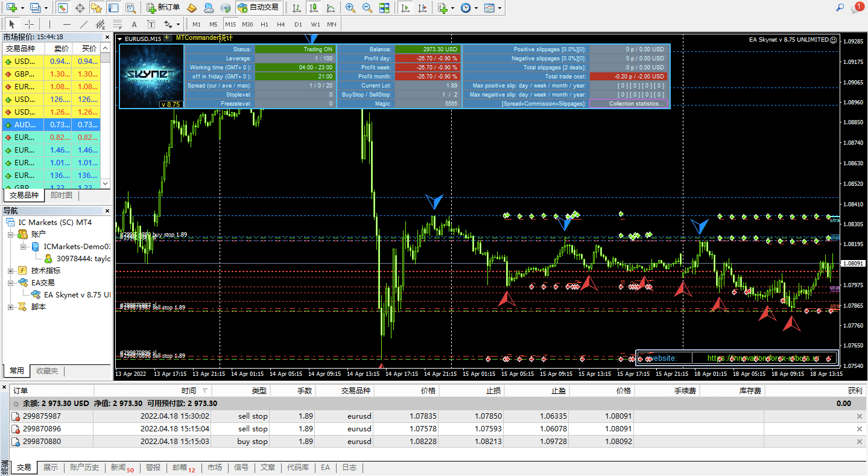Select the horizontal line drawing tool

click(x=67, y=25)
